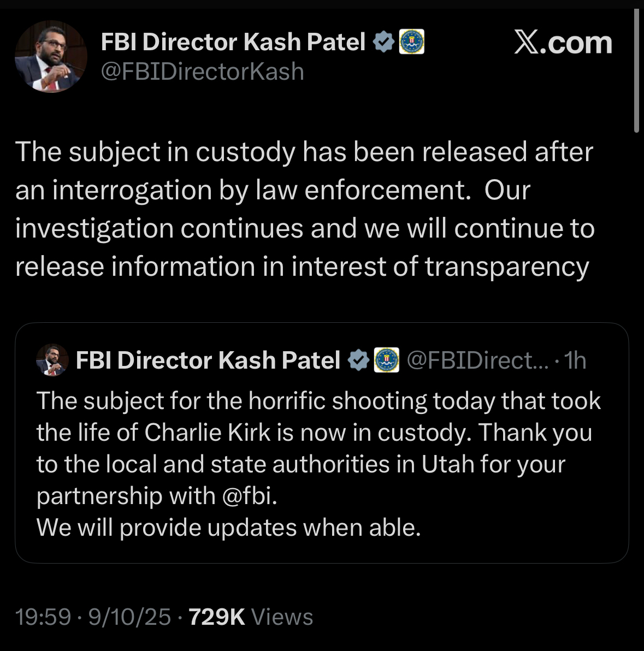Click the main post text about the released subject
Screen dimensions: 644x651
304,209
